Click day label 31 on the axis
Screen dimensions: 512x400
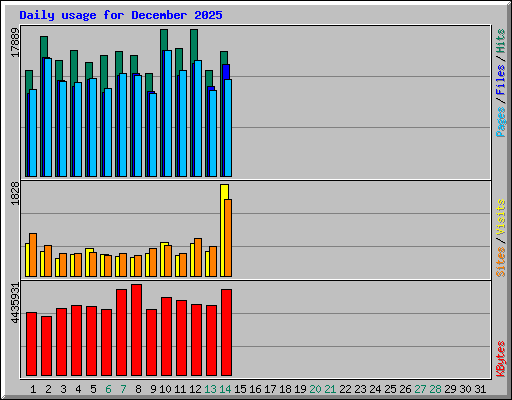[x=480, y=389]
